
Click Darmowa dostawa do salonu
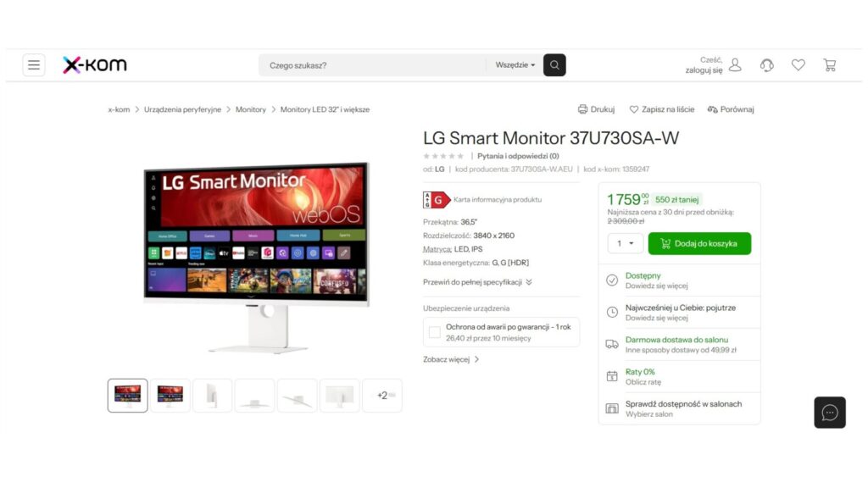point(676,340)
